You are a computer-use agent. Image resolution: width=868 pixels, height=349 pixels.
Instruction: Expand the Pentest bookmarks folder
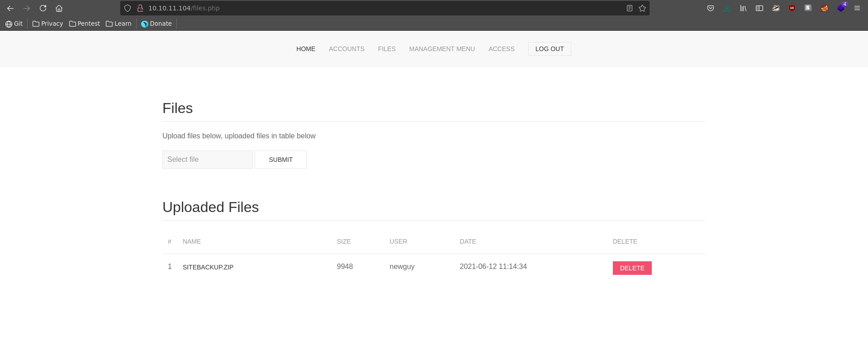85,24
